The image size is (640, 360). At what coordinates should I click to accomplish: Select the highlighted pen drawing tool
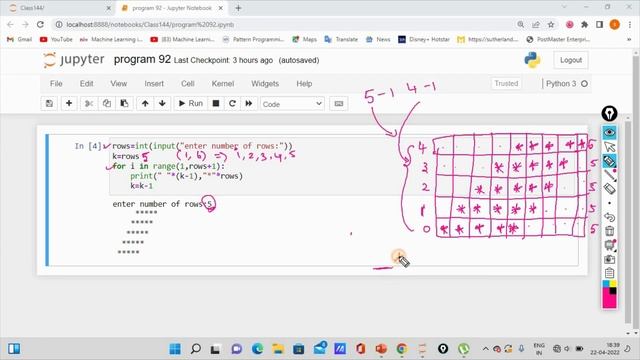pyautogui.click(x=609, y=161)
